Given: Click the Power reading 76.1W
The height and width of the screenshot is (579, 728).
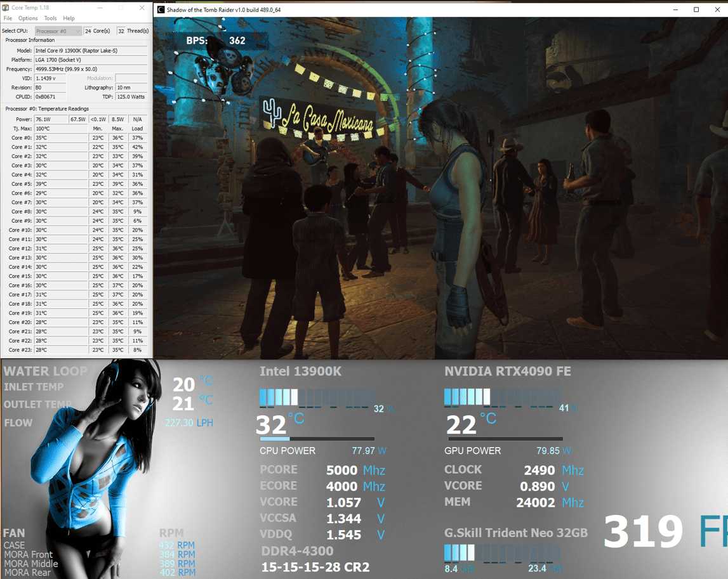Looking at the screenshot, I should tap(51, 119).
